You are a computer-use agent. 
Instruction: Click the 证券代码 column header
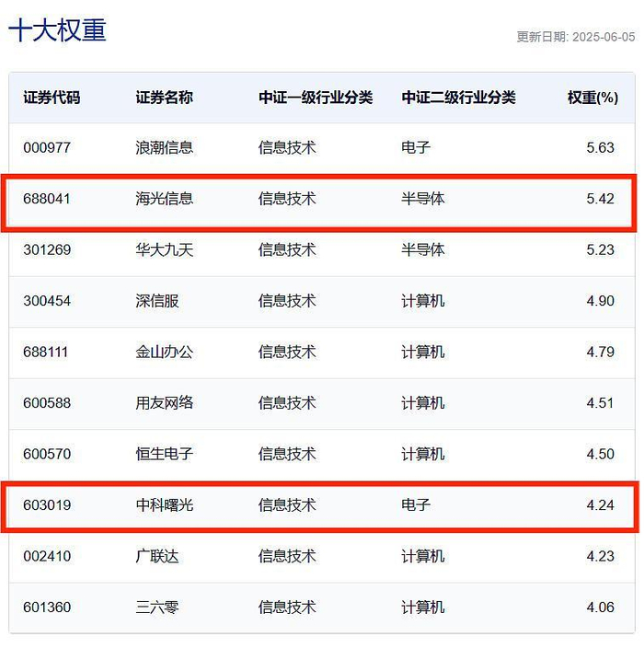pos(52,98)
